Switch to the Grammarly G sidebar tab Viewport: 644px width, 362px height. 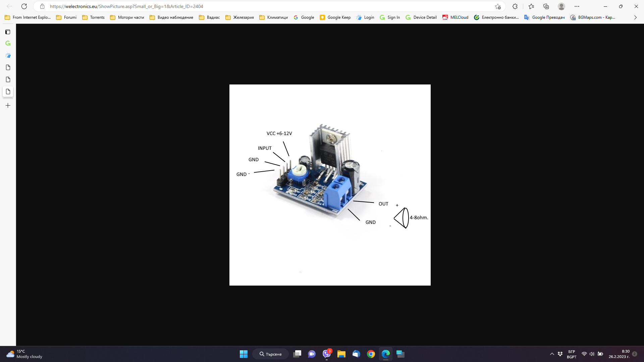click(x=8, y=43)
